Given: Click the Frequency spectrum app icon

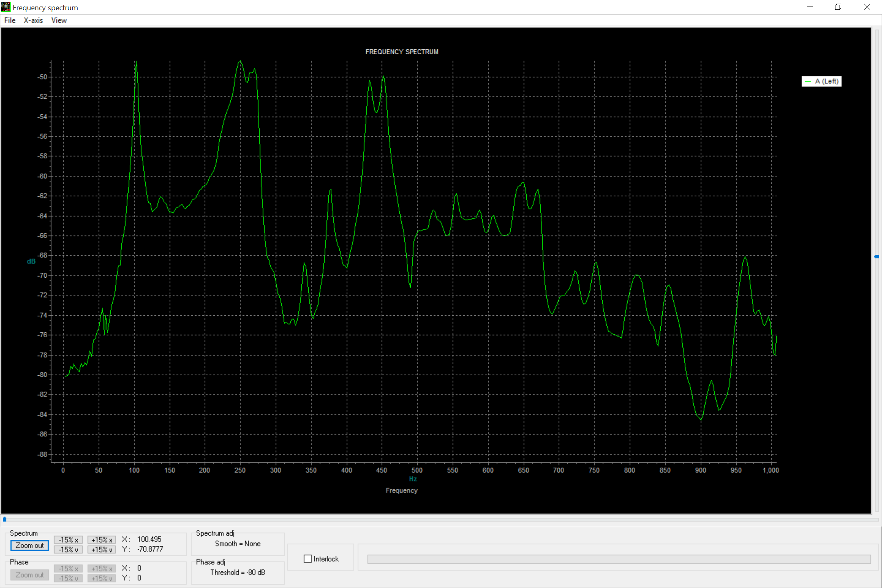Looking at the screenshot, I should tap(6, 7).
